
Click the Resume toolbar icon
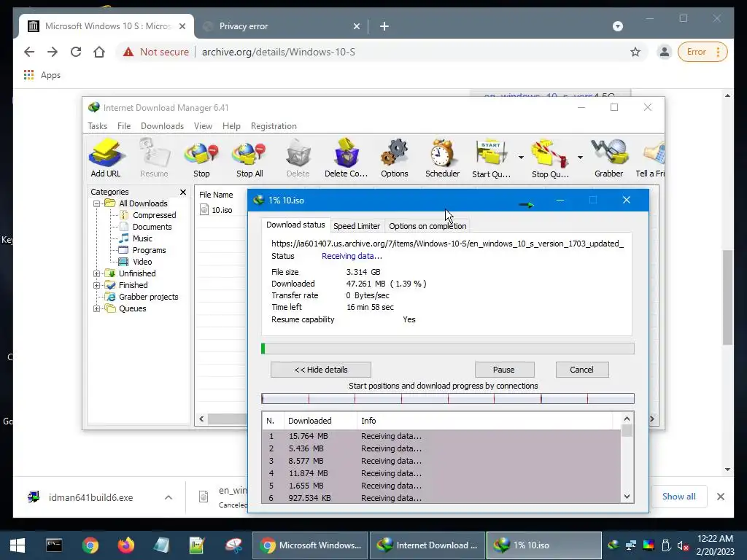pos(154,158)
